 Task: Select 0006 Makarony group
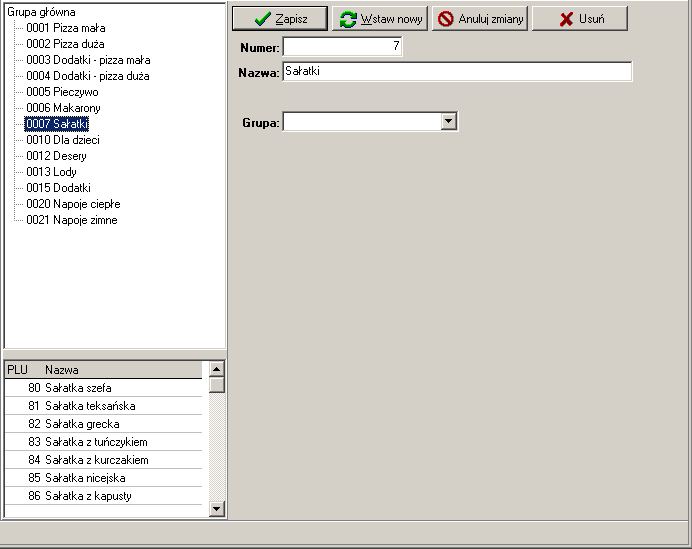[63, 108]
